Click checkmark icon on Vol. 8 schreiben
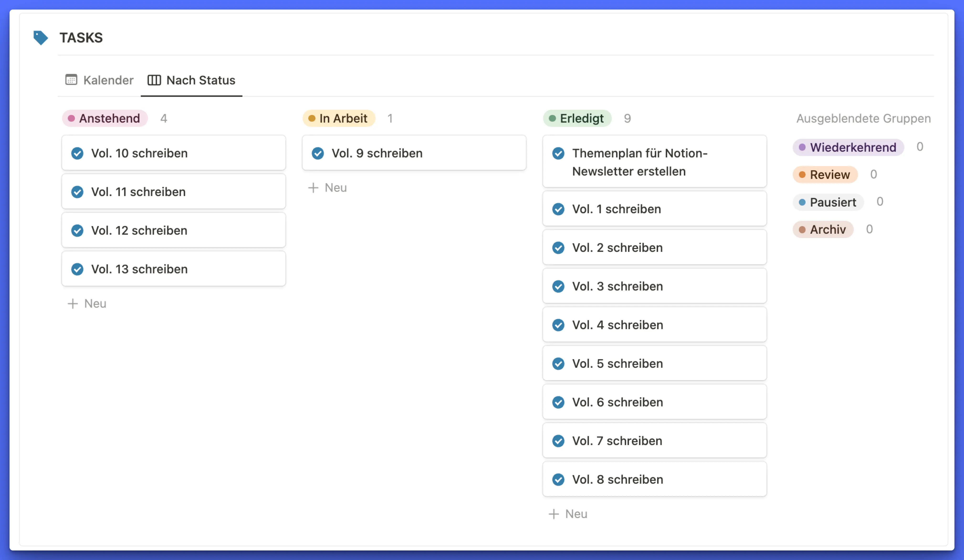Image resolution: width=964 pixels, height=560 pixels. click(x=558, y=479)
